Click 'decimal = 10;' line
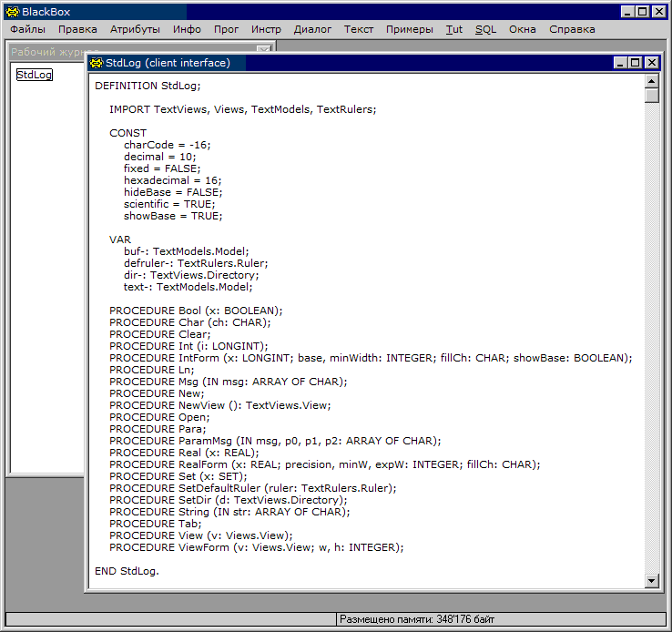Image resolution: width=672 pixels, height=632 pixels. coord(160,157)
